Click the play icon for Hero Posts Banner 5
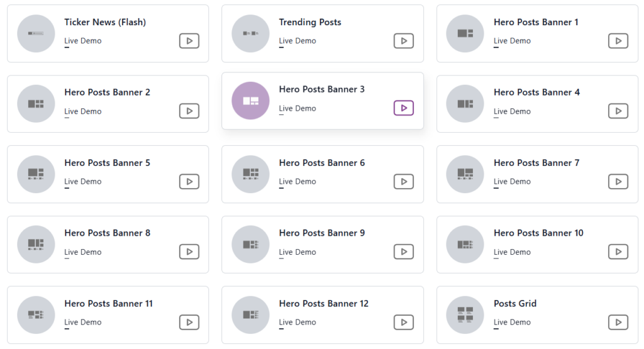Screen dimensions: 644x349 tap(189, 182)
